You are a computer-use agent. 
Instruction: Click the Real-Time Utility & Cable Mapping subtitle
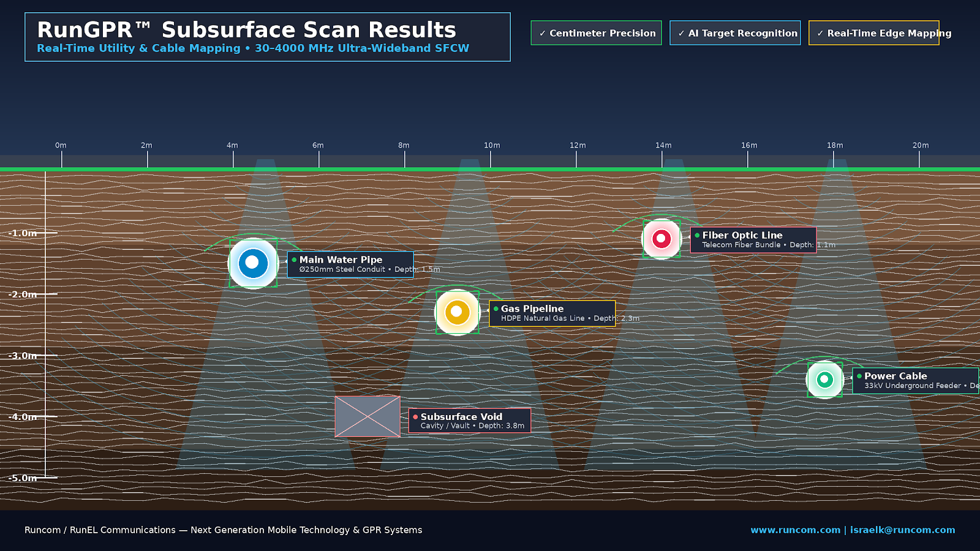pos(253,48)
